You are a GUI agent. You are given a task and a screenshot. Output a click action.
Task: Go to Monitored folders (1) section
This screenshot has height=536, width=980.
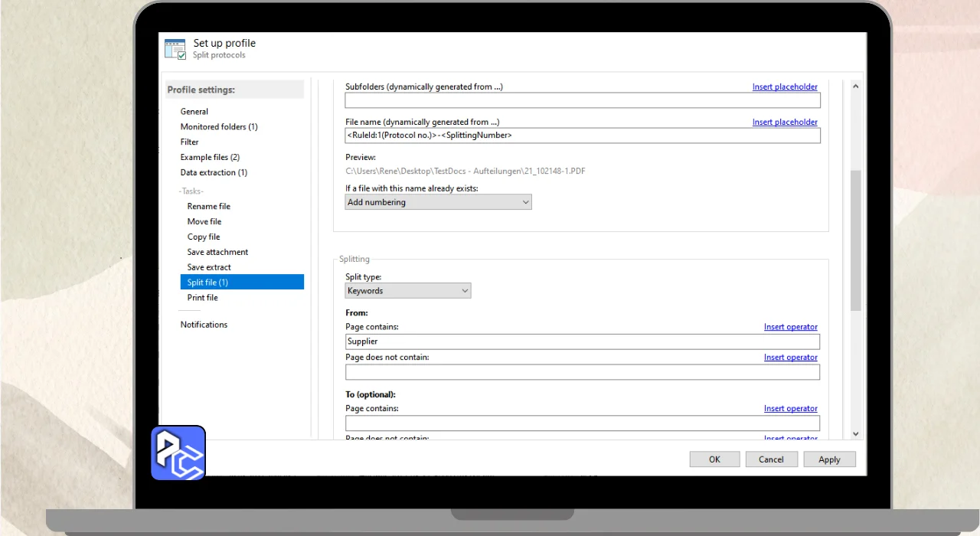(219, 127)
